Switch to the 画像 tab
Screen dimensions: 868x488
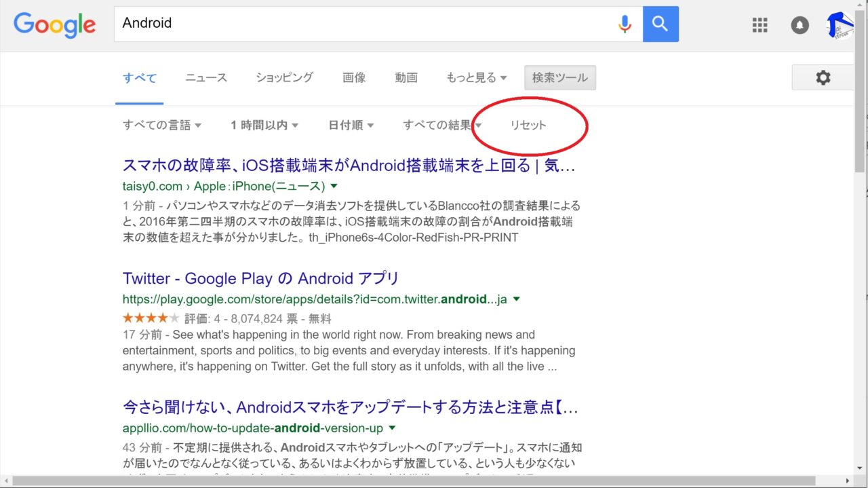[x=354, y=78]
